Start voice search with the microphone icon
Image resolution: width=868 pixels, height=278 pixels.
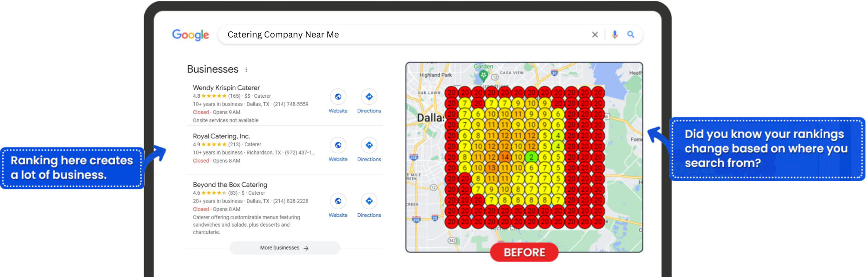pyautogui.click(x=614, y=35)
